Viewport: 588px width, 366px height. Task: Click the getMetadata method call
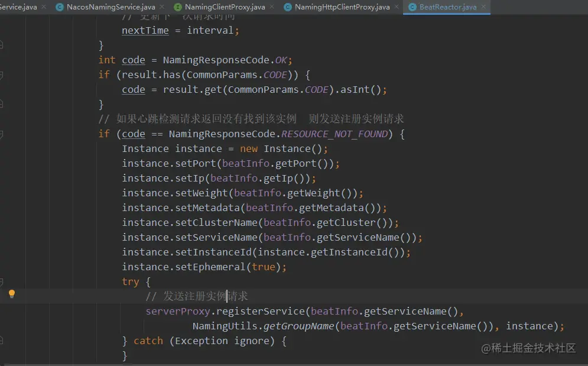[x=332, y=208]
